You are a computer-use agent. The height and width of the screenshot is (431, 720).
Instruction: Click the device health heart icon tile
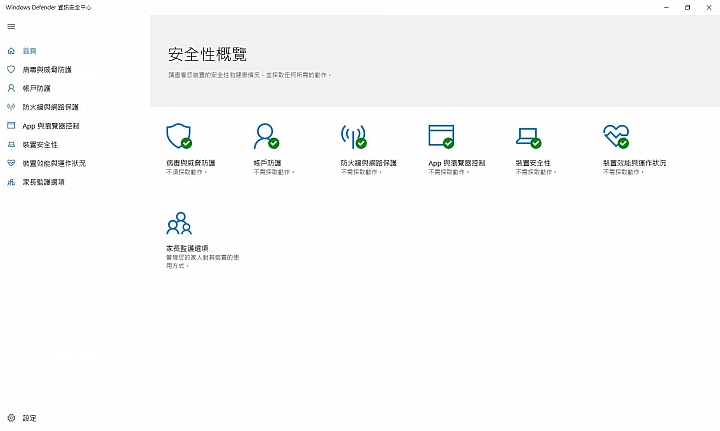coord(616,136)
